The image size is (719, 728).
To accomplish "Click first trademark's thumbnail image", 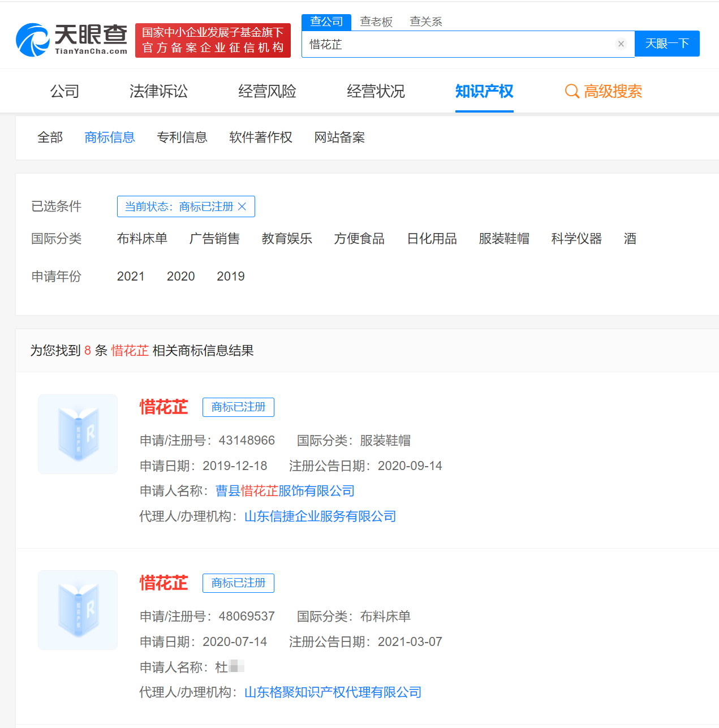I will tap(78, 434).
